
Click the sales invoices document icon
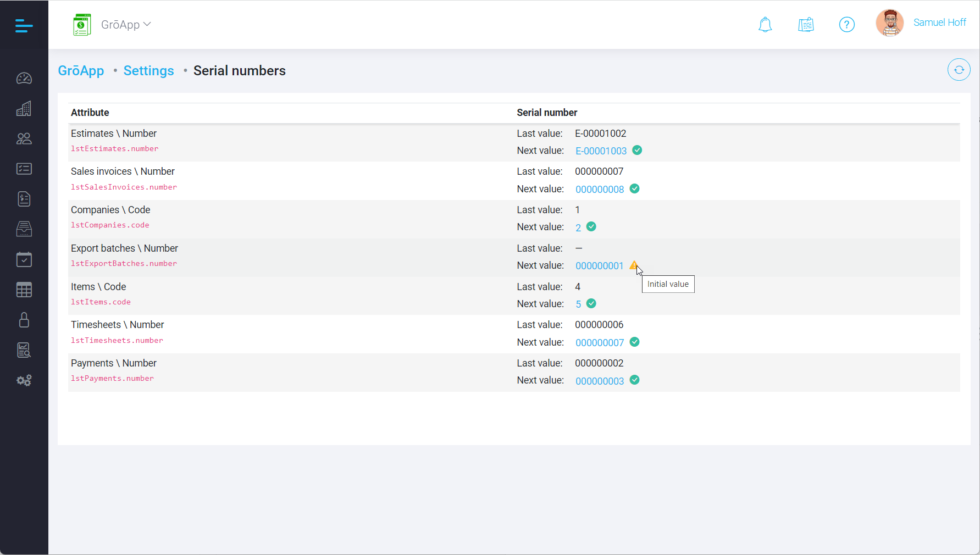(x=24, y=199)
